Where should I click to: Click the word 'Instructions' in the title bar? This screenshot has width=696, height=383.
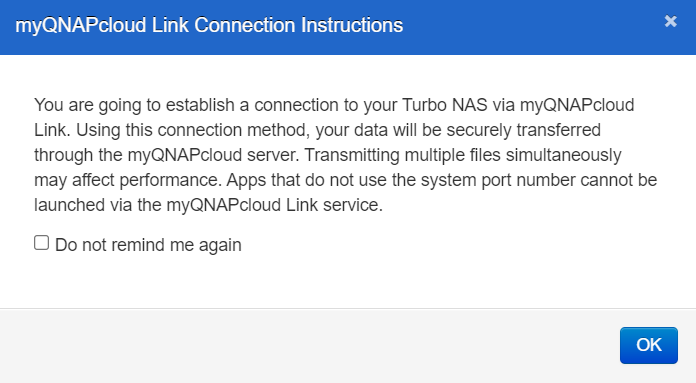tap(352, 25)
